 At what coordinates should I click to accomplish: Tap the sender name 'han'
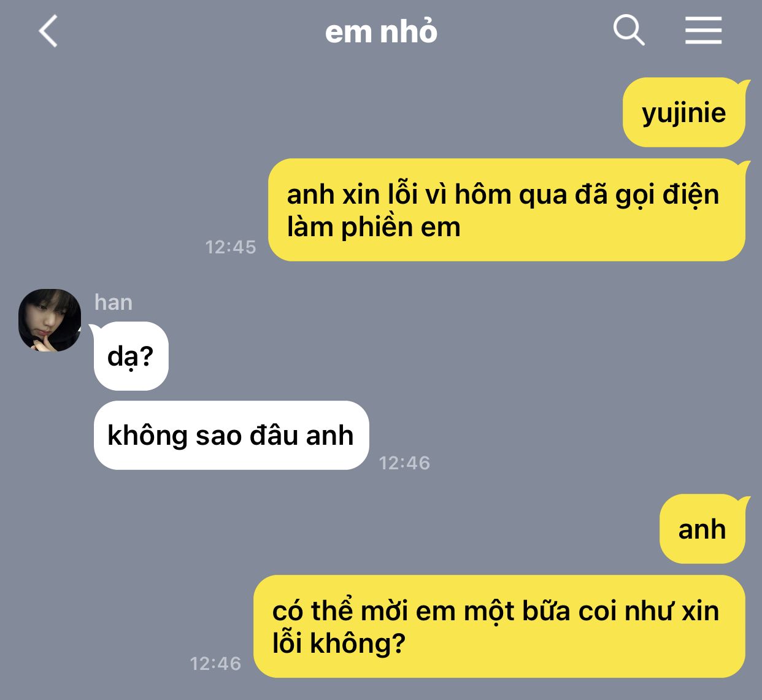[114, 302]
